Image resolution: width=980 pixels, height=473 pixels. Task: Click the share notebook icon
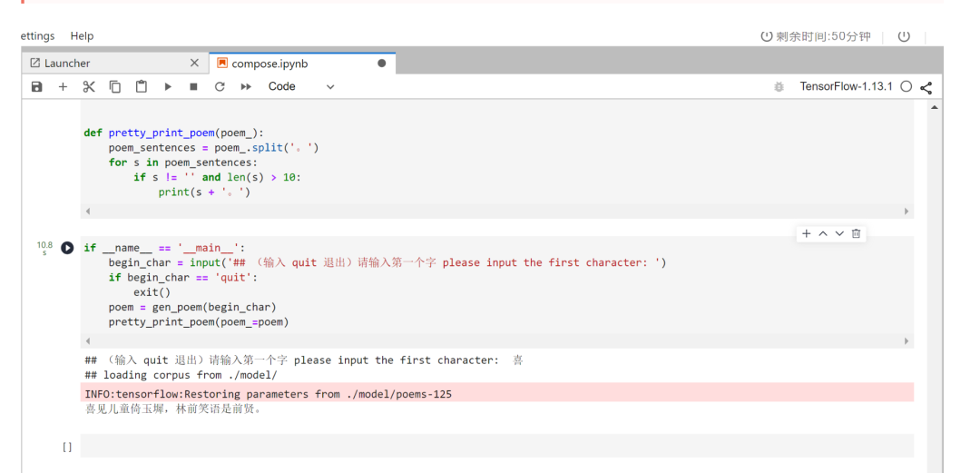tap(926, 87)
